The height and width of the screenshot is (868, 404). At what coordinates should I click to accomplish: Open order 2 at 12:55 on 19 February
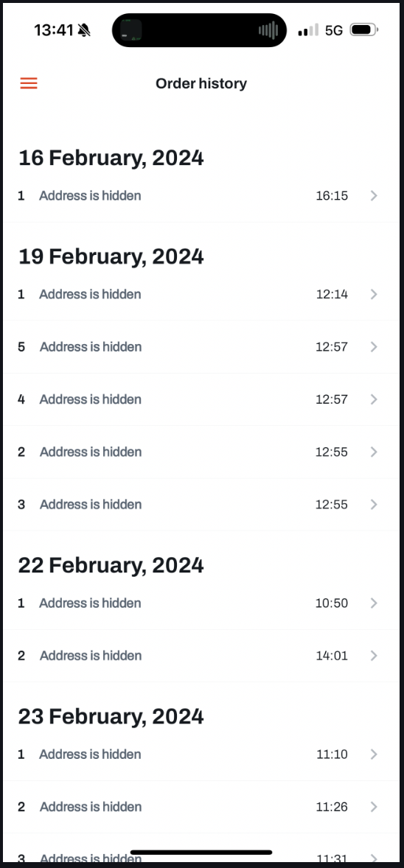click(x=201, y=452)
